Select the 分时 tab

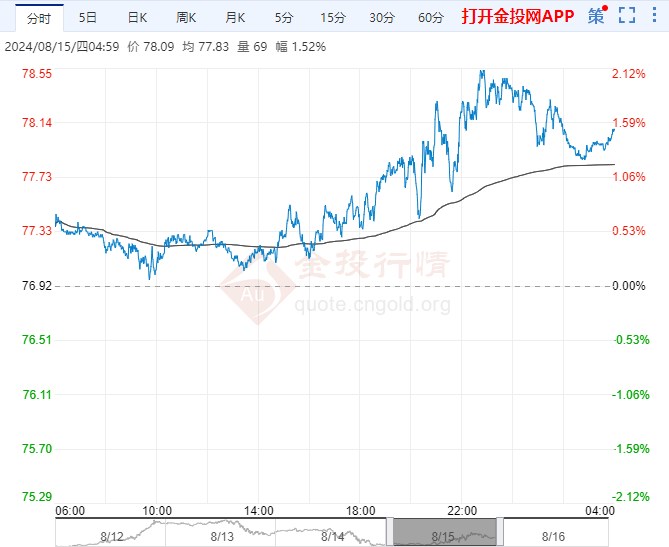coord(37,17)
